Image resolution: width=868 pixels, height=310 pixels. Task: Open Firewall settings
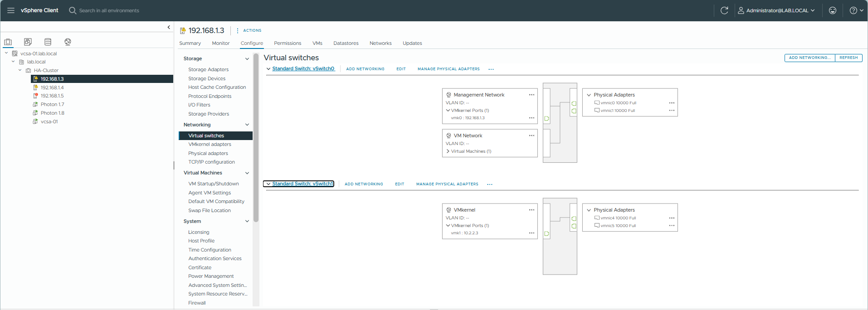point(197,303)
